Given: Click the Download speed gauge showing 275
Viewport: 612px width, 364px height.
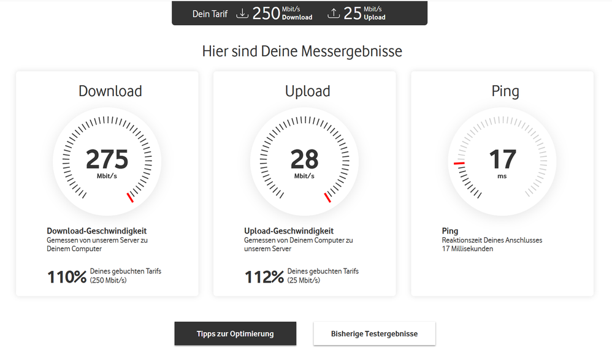Looking at the screenshot, I should tap(107, 162).
